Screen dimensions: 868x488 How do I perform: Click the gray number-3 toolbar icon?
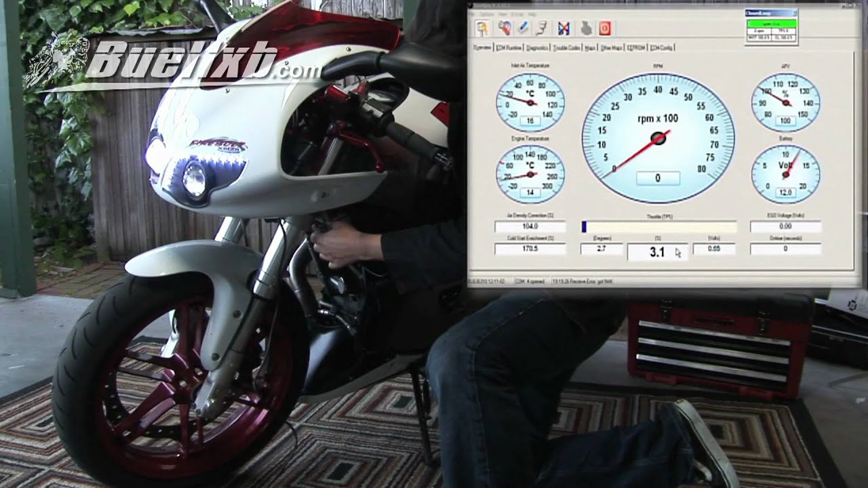click(542, 28)
